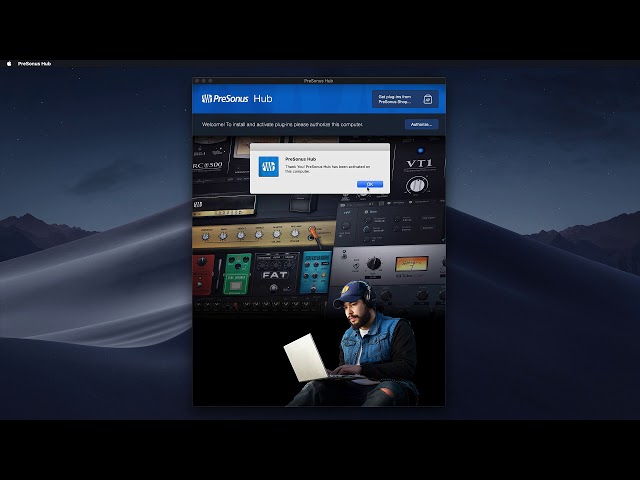The height and width of the screenshot is (480, 640).
Task: Click the PreSonus Hub dialog icon
Action: point(269,167)
